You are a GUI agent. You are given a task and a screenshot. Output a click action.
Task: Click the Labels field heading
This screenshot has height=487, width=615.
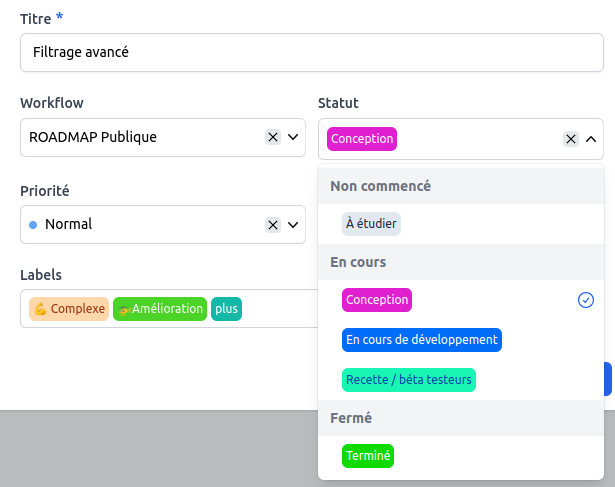(41, 275)
